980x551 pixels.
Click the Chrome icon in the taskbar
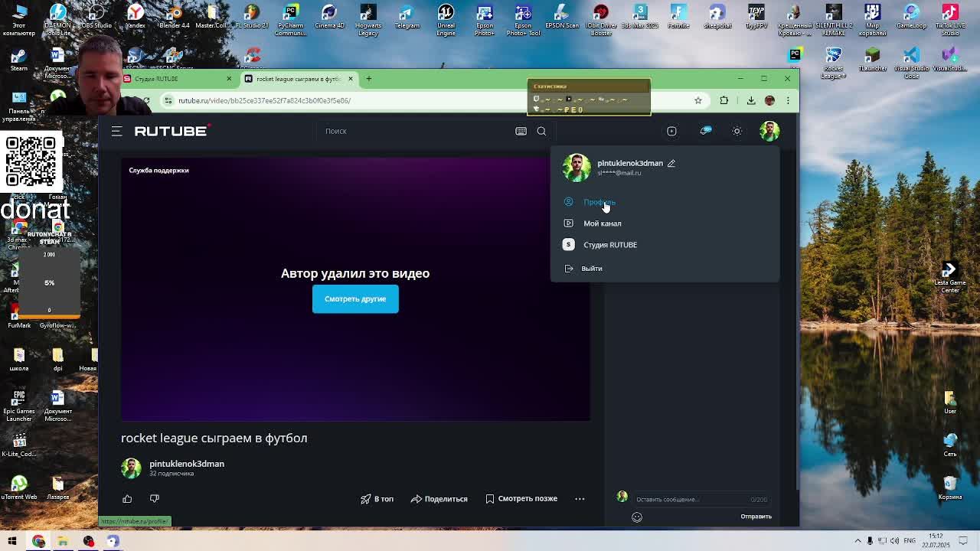(x=38, y=541)
